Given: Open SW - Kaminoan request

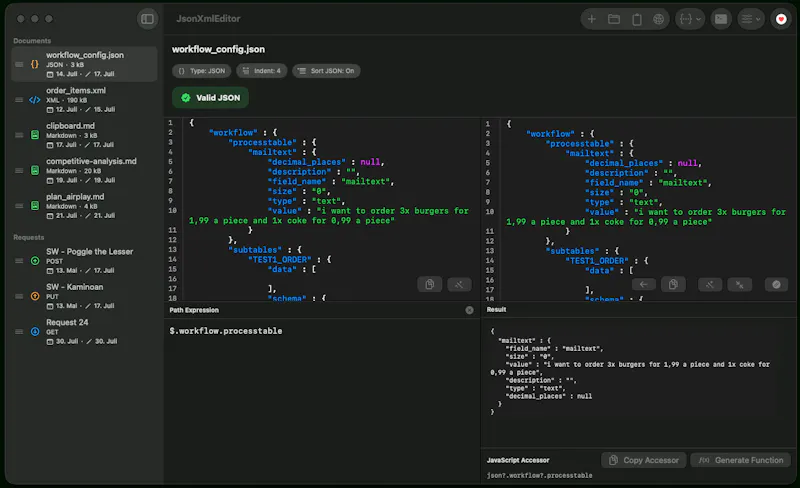Looking at the screenshot, I should (x=84, y=296).
